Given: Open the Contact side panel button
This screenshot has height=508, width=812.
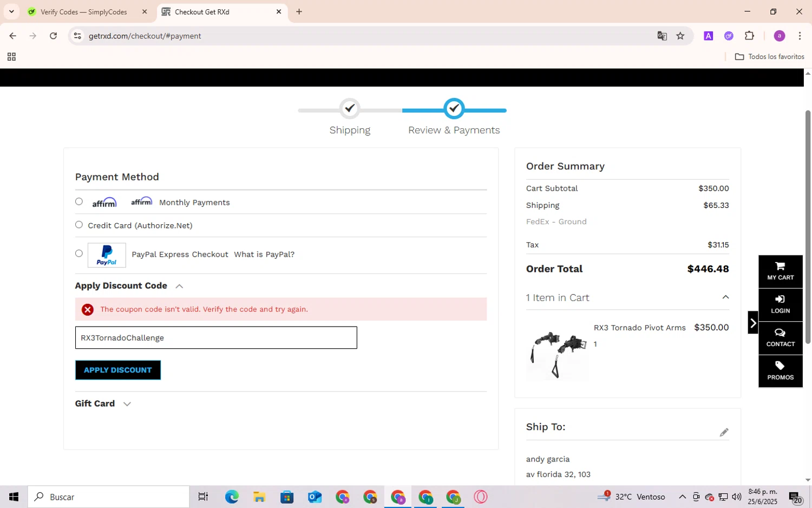Looking at the screenshot, I should pos(780,338).
